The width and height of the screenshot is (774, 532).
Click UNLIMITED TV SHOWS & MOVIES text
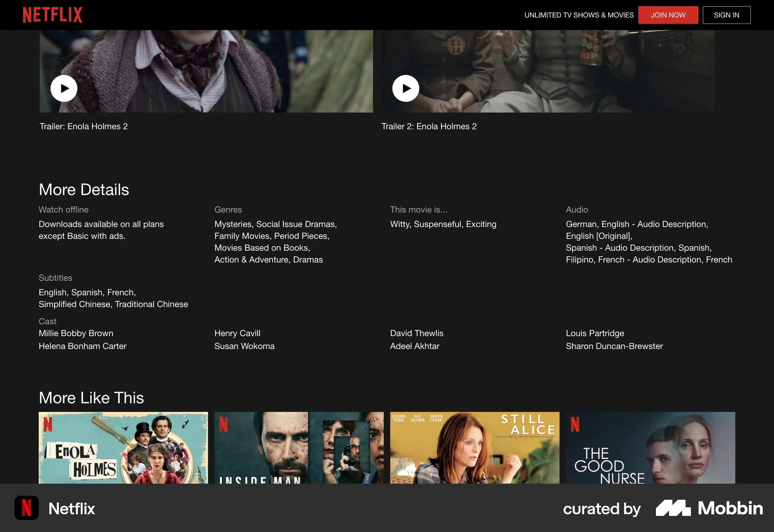[579, 15]
